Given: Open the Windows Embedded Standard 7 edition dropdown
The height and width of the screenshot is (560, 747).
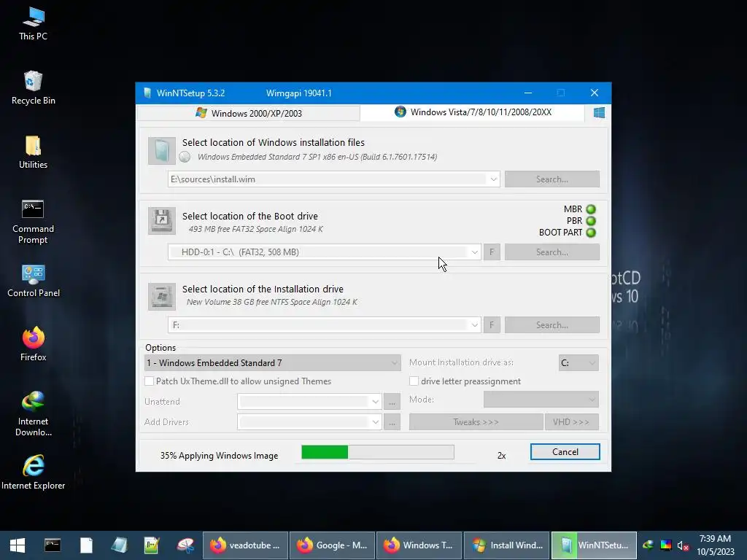Looking at the screenshot, I should coord(273,363).
